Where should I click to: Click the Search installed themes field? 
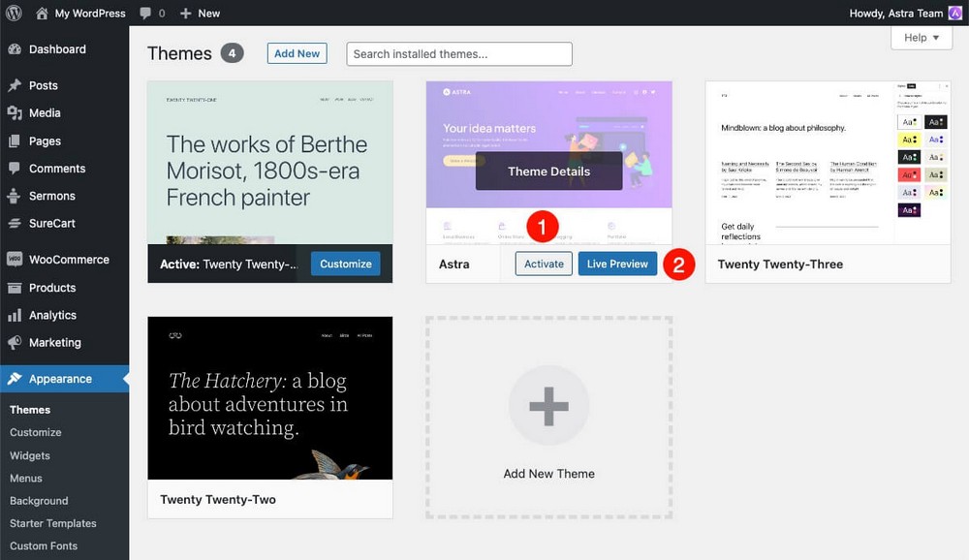click(459, 54)
